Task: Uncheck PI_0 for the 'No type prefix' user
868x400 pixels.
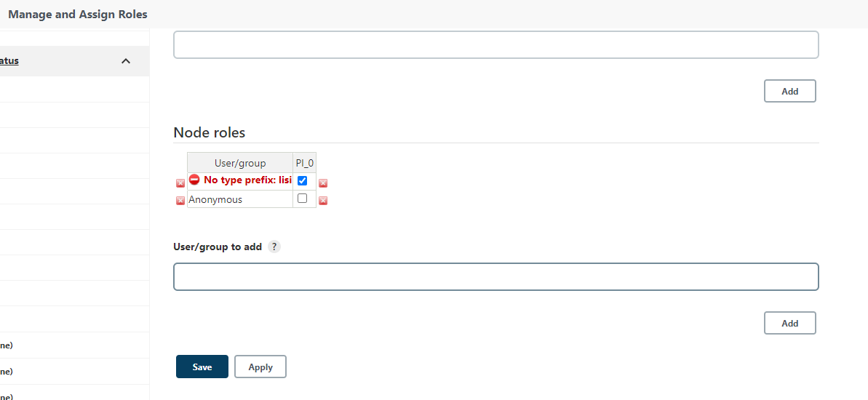Action: (303, 180)
